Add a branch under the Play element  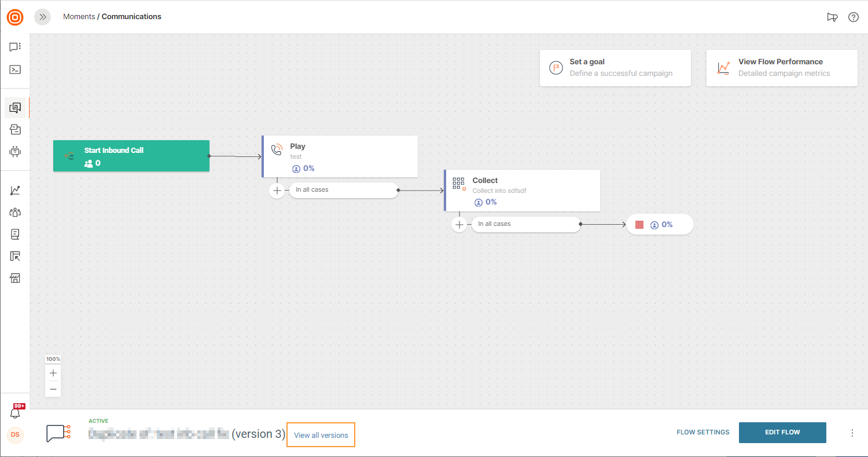coord(277,191)
